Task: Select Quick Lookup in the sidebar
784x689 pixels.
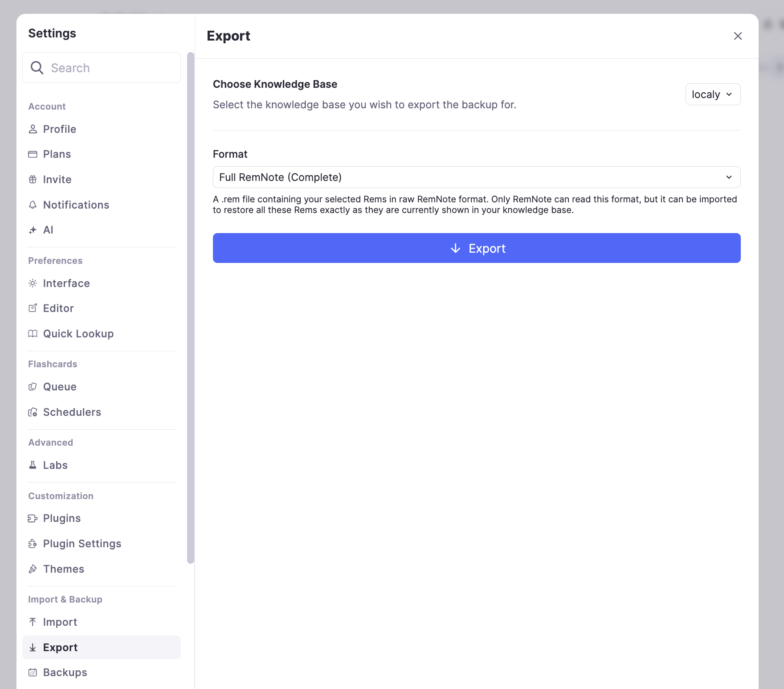Action: point(78,334)
